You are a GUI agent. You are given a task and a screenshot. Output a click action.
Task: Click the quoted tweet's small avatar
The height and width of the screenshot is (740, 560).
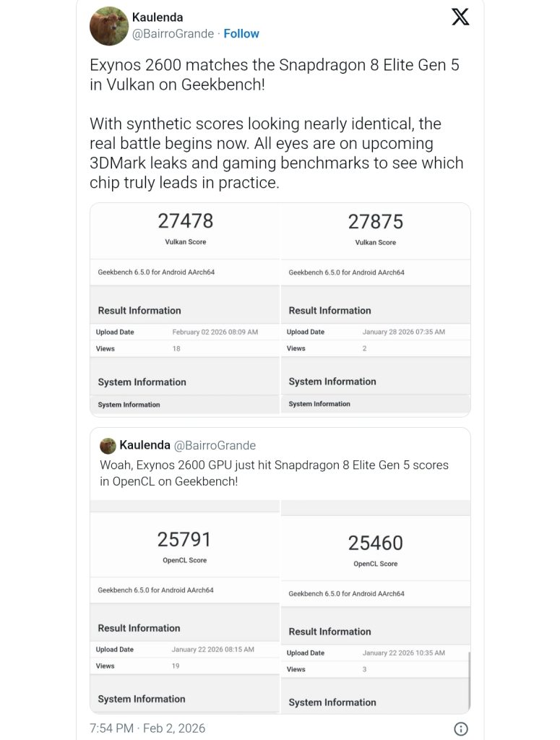point(108,446)
